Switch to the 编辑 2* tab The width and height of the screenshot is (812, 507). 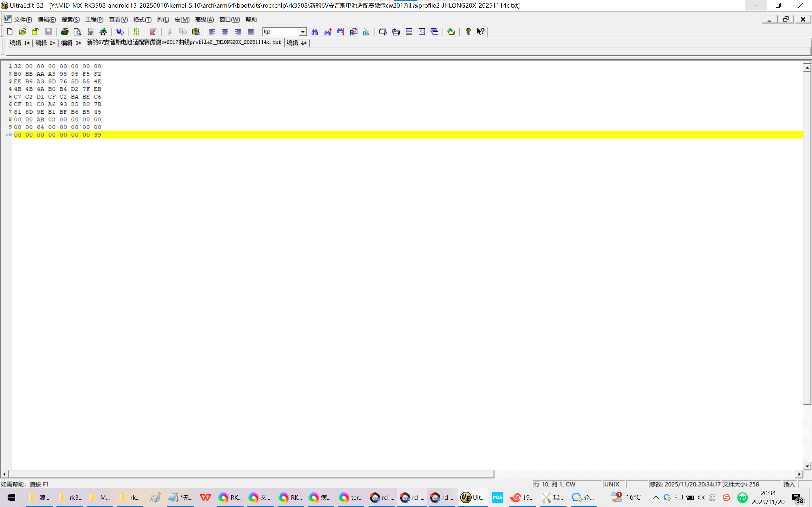pos(45,43)
